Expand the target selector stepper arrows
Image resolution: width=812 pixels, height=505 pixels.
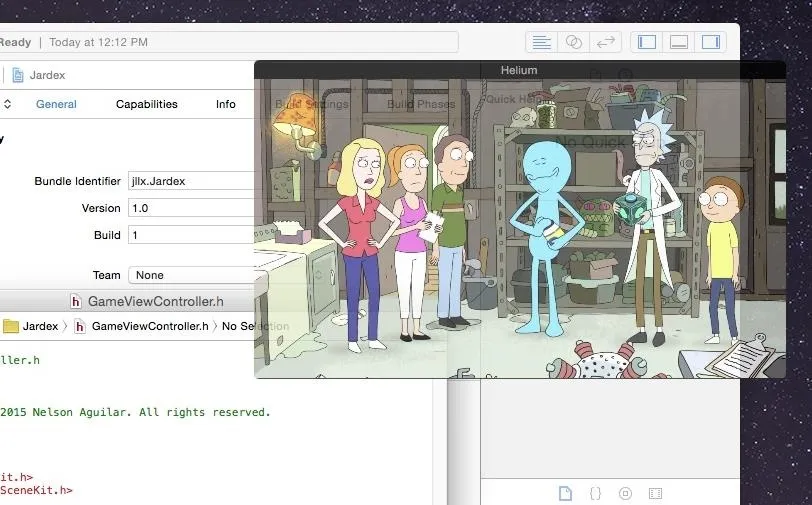coord(7,104)
